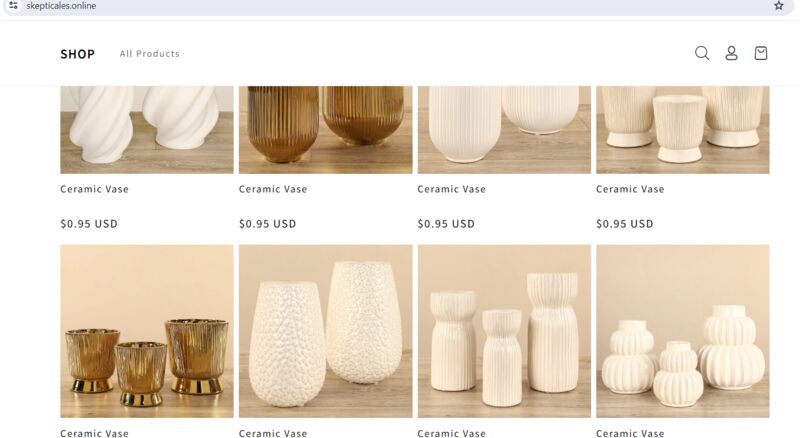Image resolution: width=800 pixels, height=438 pixels.
Task: Click Ceramic Vase title under twisted vase
Action: (x=94, y=189)
